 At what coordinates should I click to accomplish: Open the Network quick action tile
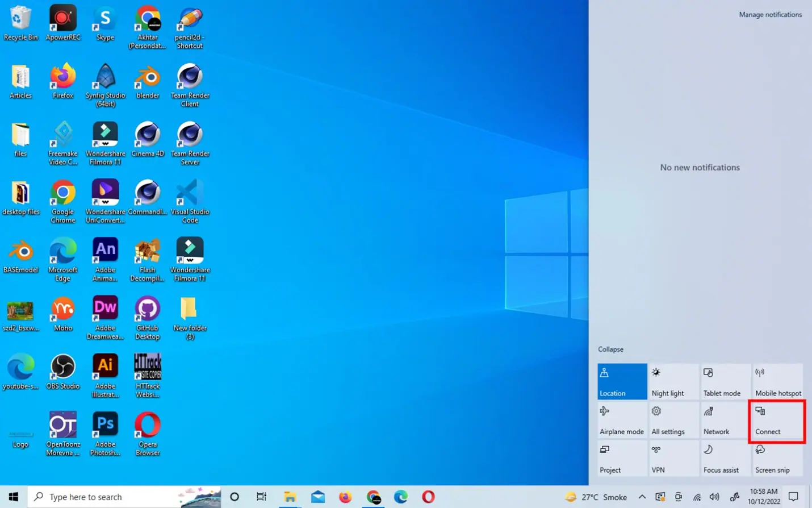[x=726, y=420]
